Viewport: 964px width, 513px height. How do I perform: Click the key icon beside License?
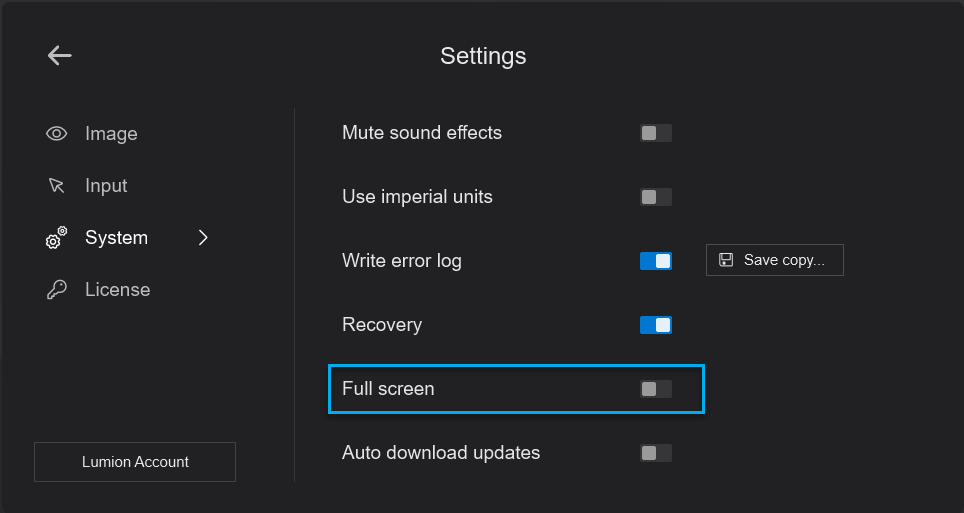(x=57, y=290)
